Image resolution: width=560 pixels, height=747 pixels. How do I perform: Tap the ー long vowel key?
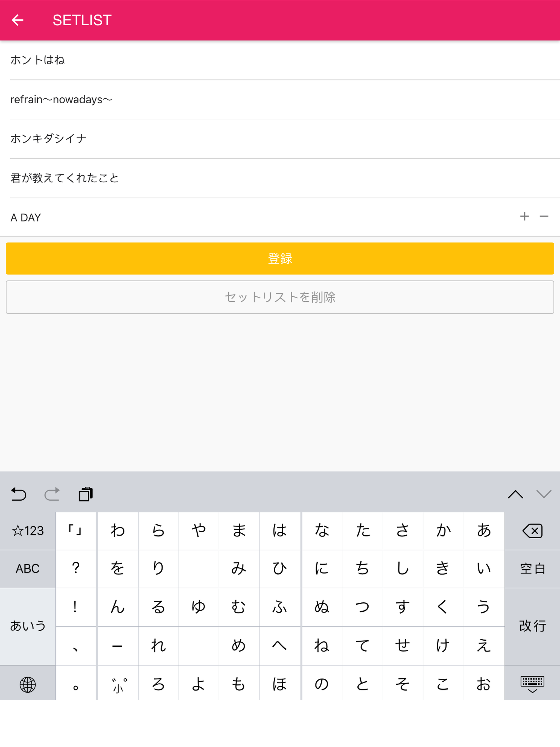pos(118,646)
